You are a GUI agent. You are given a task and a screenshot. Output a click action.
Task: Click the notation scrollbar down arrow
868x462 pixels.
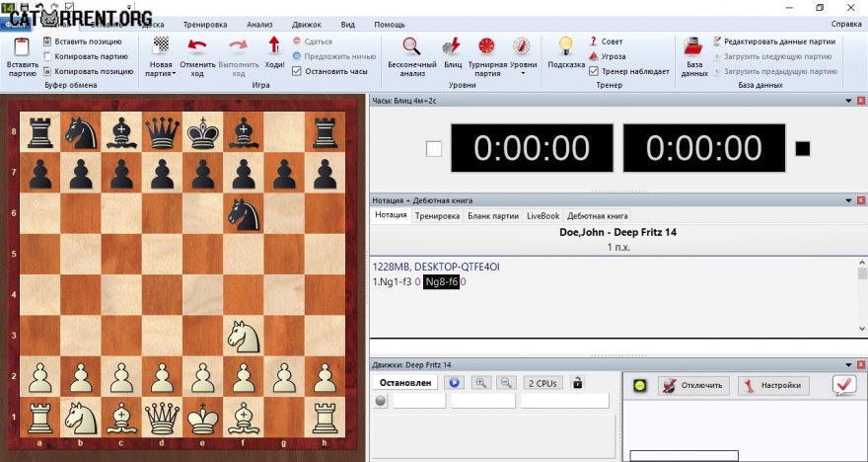862,329
